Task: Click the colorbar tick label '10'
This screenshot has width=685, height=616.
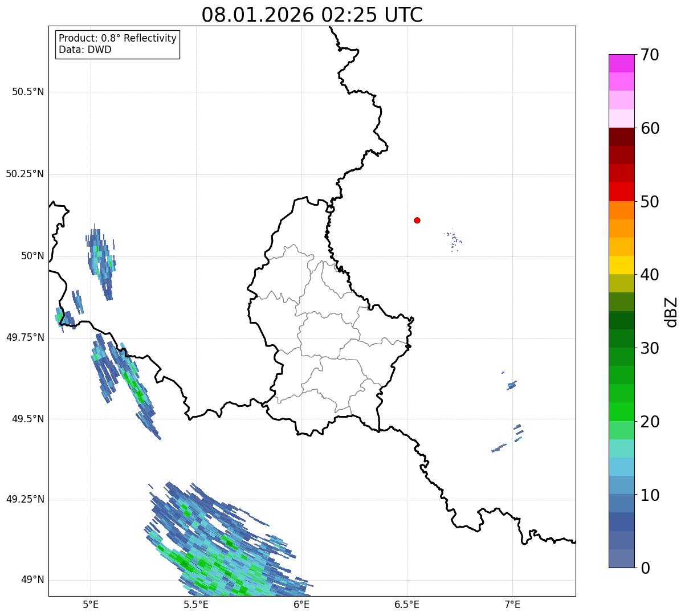Action: coord(650,495)
